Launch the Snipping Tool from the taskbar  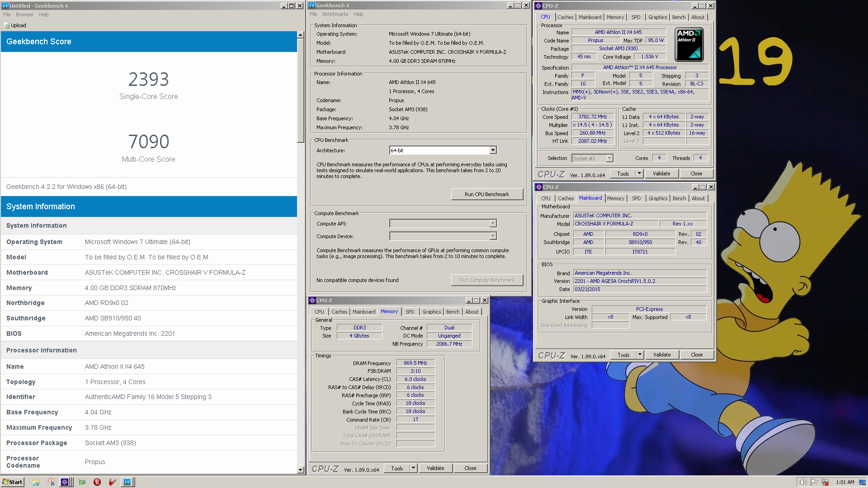[x=51, y=482]
